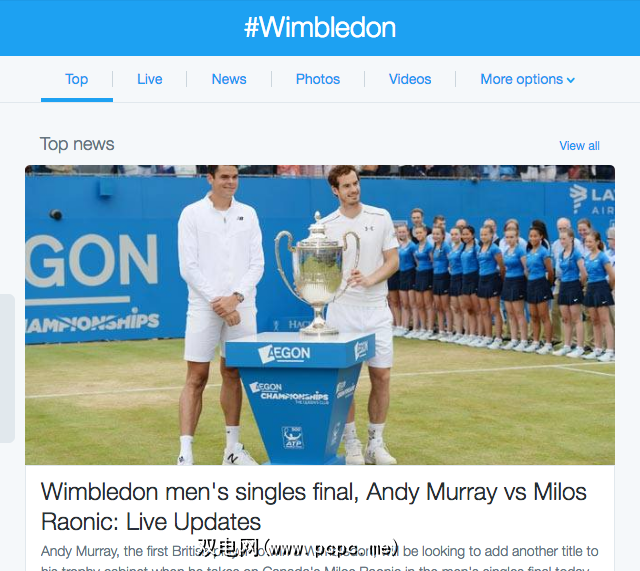640x571 pixels.
Task: Switch to the Live tab
Action: coord(149,79)
